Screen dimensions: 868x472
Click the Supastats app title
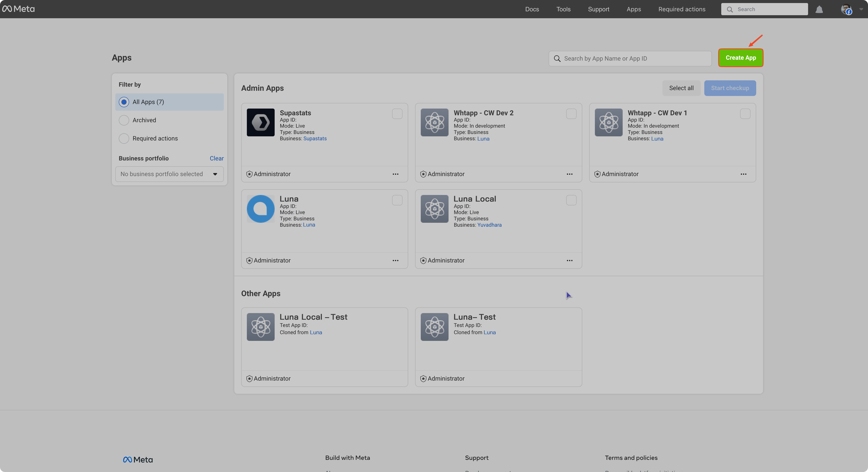pyautogui.click(x=295, y=113)
